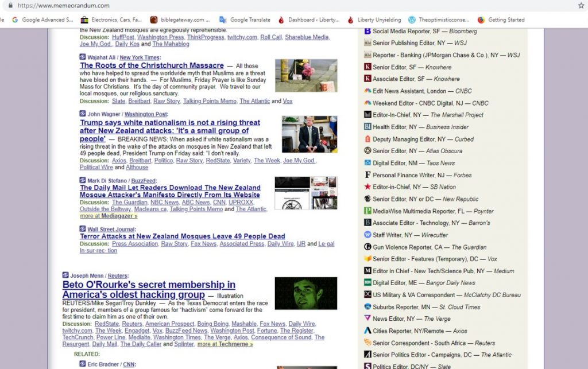Open the Theoptimisticconse... bookmark
The height and width of the screenshot is (369, 588).
tap(439, 20)
